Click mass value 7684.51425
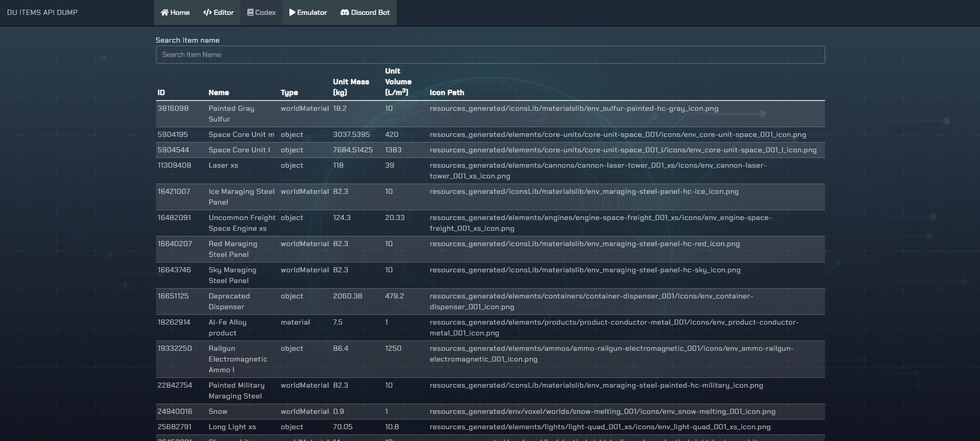 [353, 150]
